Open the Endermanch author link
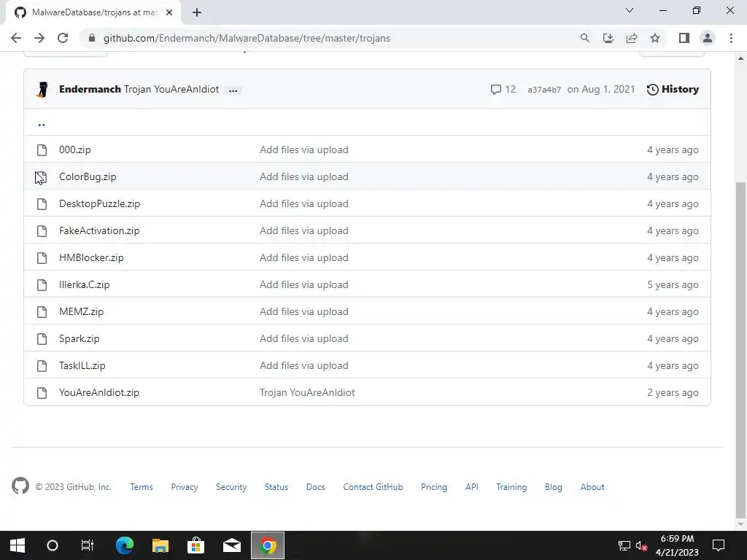This screenshot has width=747, height=560. pos(90,89)
